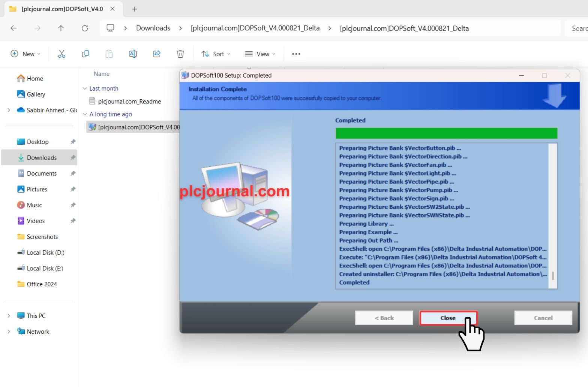
Task: Open Local Disk (E:) in sidebar
Action: click(40, 268)
